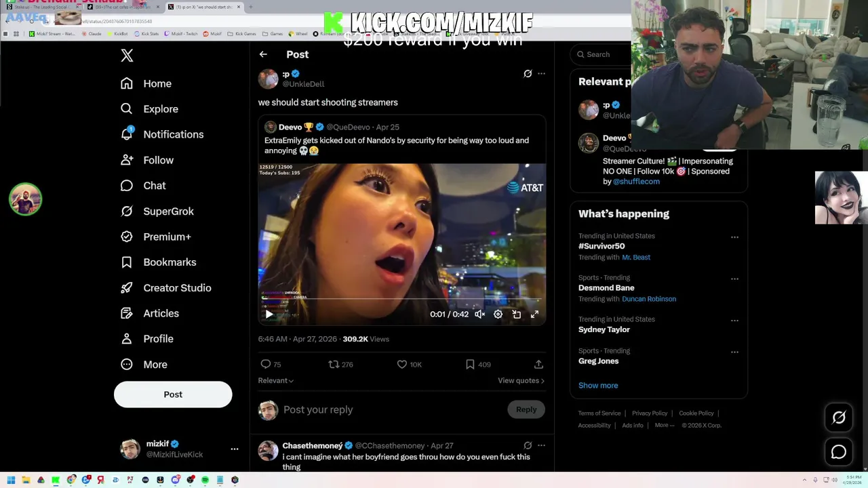The height and width of the screenshot is (488, 868).
Task: Expand the video to fullscreen
Action: point(534,314)
